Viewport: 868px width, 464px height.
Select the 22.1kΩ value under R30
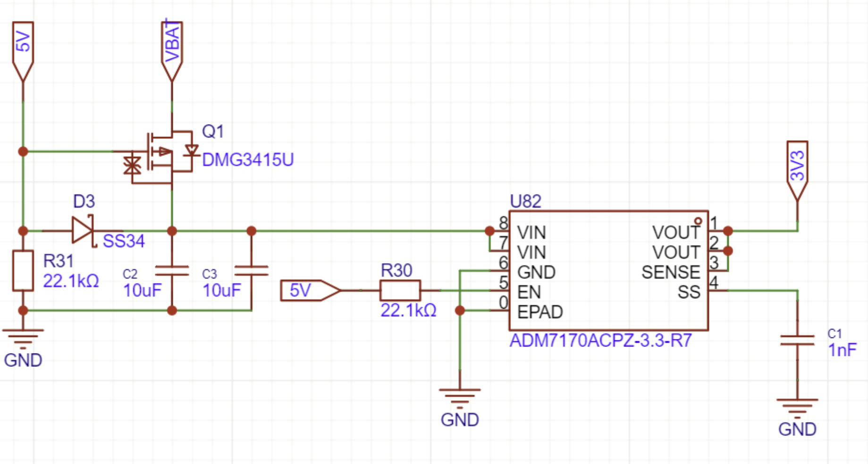pyautogui.click(x=408, y=311)
